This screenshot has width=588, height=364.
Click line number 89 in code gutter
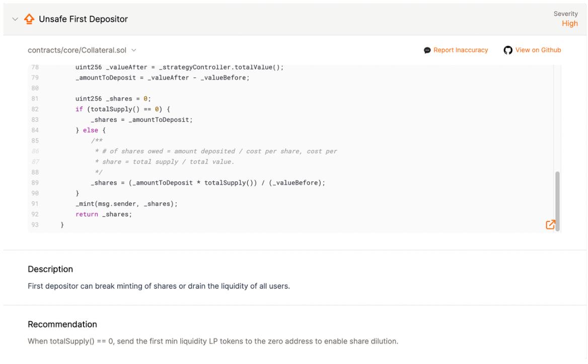coord(35,183)
